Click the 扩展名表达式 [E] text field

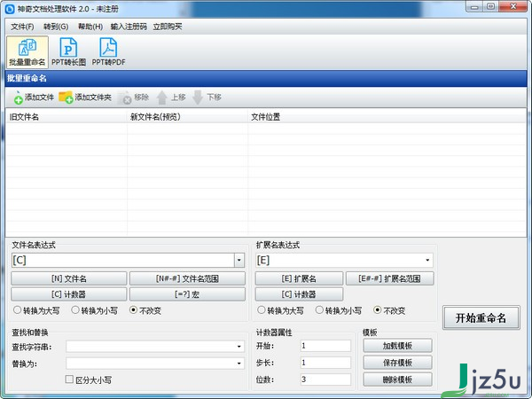340,260
